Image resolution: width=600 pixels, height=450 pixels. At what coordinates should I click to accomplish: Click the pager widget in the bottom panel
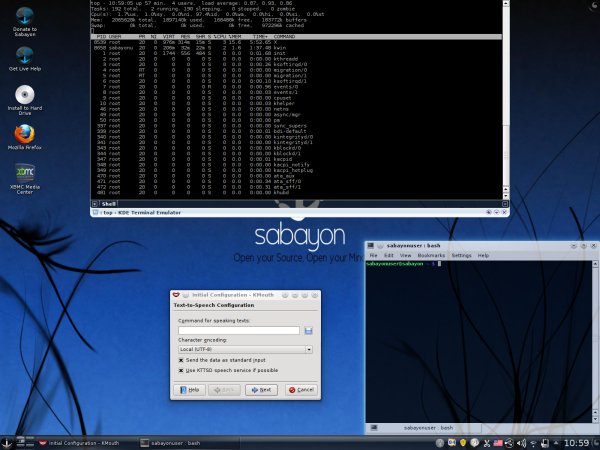click(x=25, y=442)
